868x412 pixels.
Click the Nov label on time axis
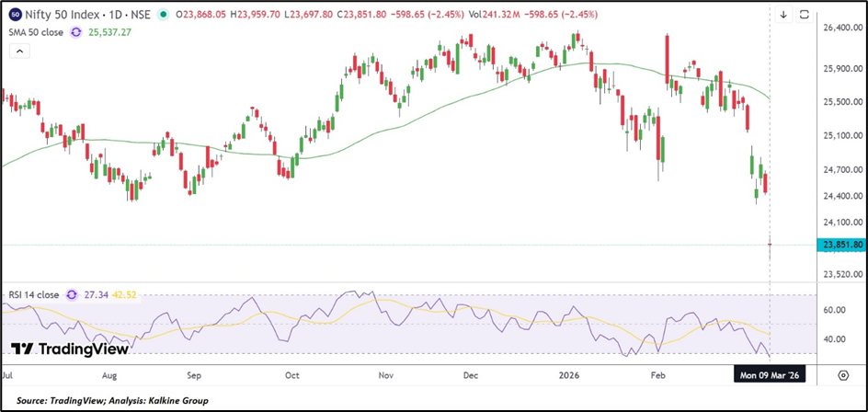(x=385, y=375)
